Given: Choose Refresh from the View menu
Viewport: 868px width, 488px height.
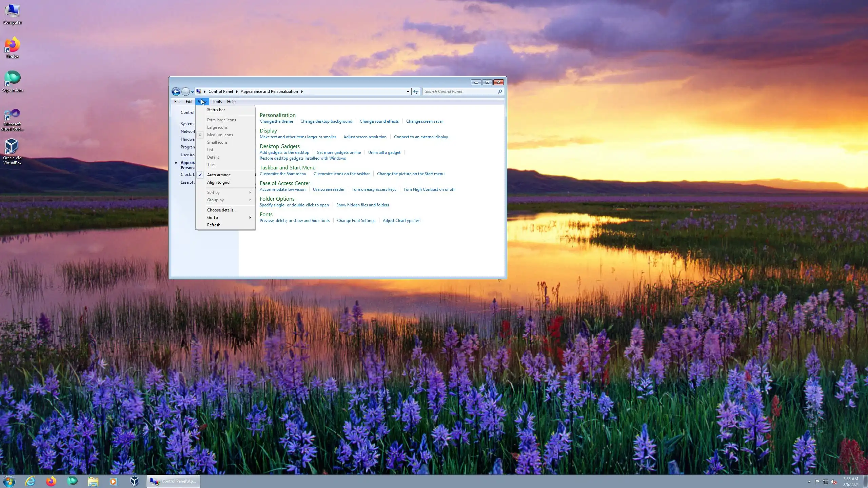Looking at the screenshot, I should 214,225.
